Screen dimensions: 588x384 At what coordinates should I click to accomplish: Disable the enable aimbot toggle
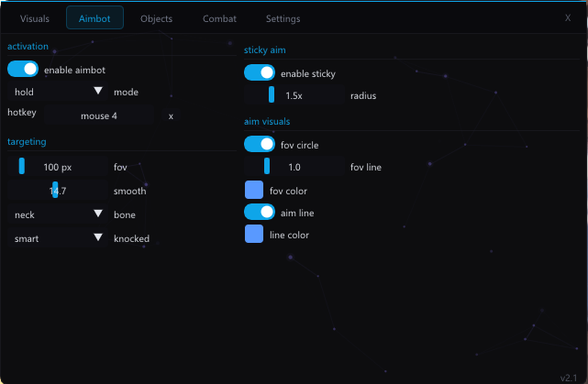pos(23,69)
